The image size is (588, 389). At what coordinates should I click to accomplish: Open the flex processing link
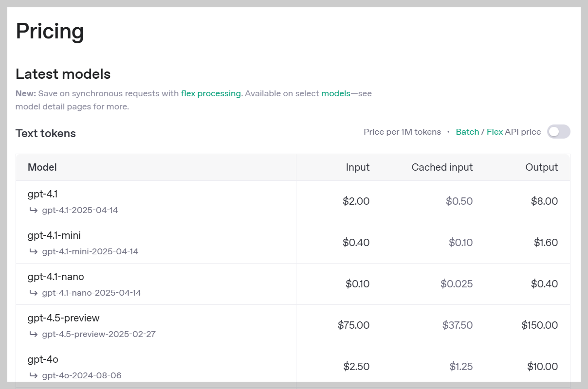211,93
